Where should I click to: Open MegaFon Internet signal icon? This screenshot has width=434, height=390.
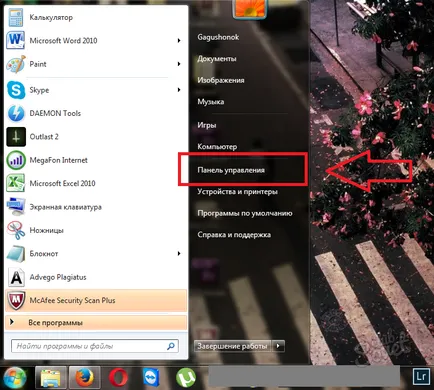click(x=16, y=160)
